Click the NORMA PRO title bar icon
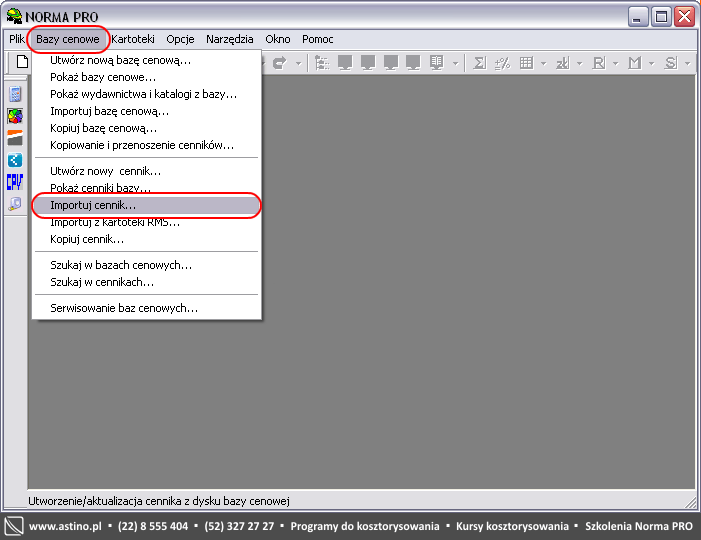This screenshot has height=540, width=701. [x=14, y=16]
